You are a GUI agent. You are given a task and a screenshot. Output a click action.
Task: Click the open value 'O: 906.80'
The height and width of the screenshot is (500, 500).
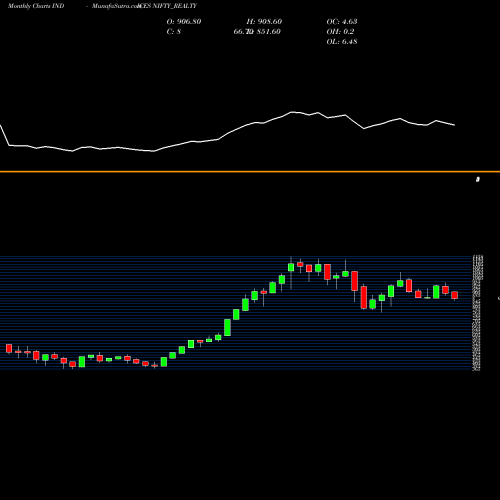[184, 21]
